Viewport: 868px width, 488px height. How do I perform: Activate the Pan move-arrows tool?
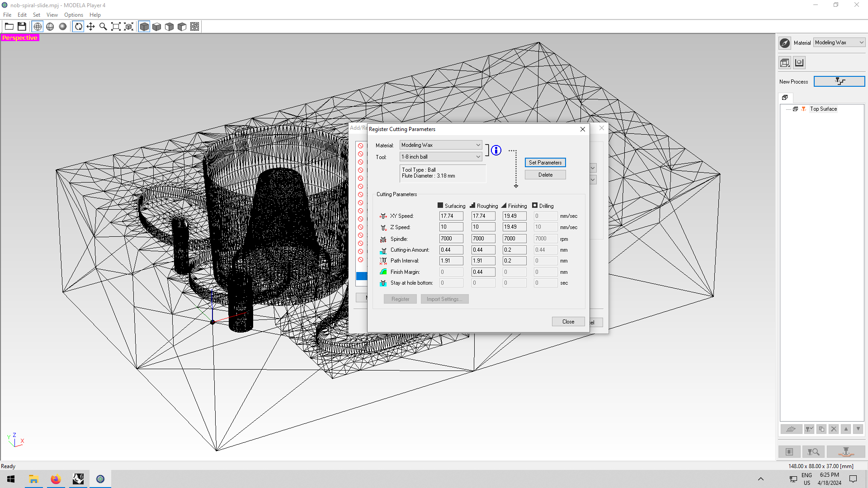tap(91, 27)
